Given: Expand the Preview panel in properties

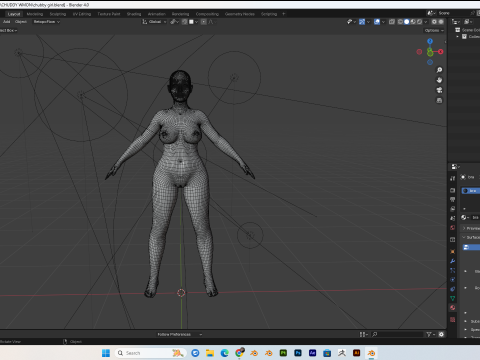Looking at the screenshot, I should pyautogui.click(x=464, y=228).
